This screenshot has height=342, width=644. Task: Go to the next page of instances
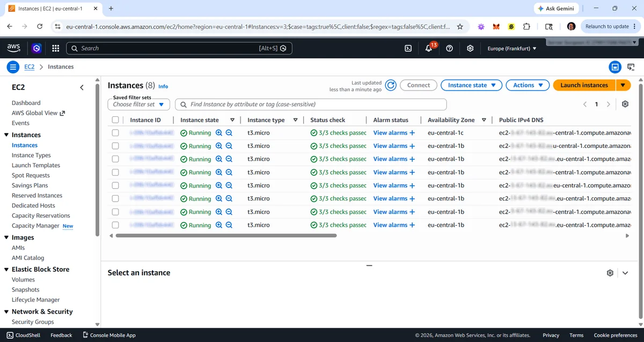(x=608, y=104)
